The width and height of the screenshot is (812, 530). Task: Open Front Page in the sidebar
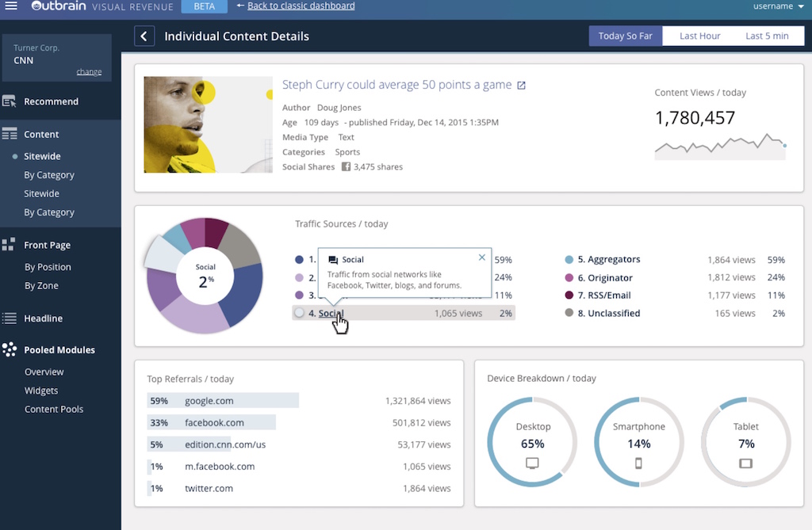(47, 245)
